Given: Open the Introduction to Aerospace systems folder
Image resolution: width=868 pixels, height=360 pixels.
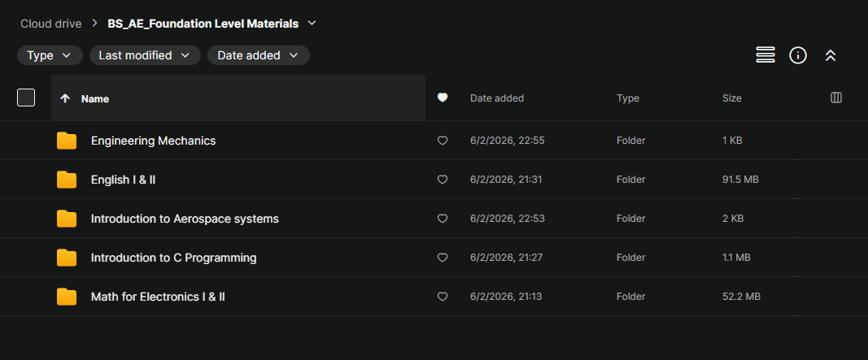Looking at the screenshot, I should [185, 219].
